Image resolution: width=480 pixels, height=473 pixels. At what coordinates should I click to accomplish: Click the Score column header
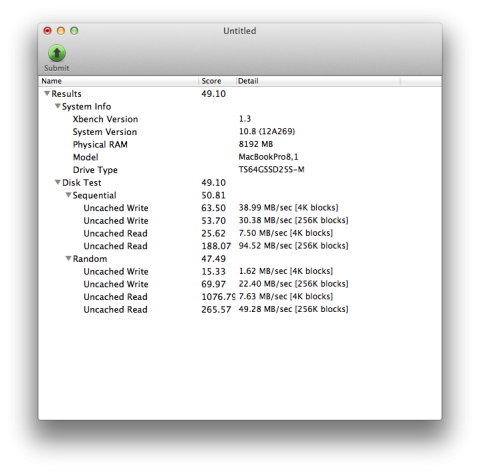click(217, 81)
